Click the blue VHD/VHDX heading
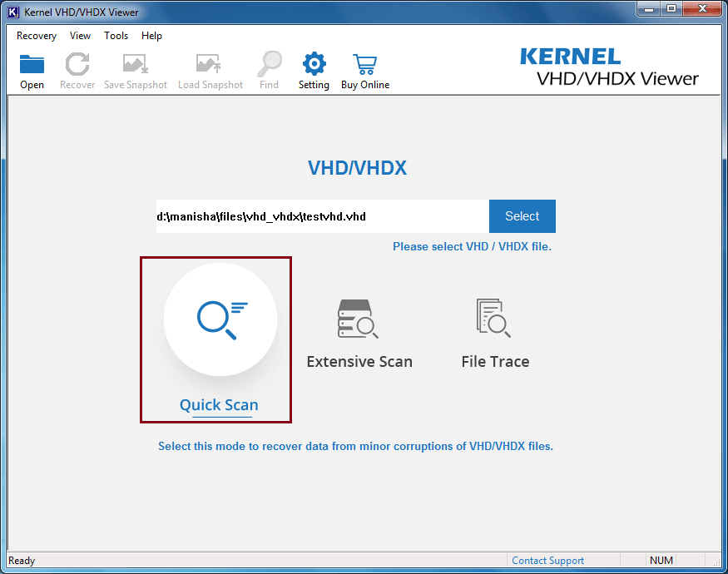 click(x=358, y=168)
